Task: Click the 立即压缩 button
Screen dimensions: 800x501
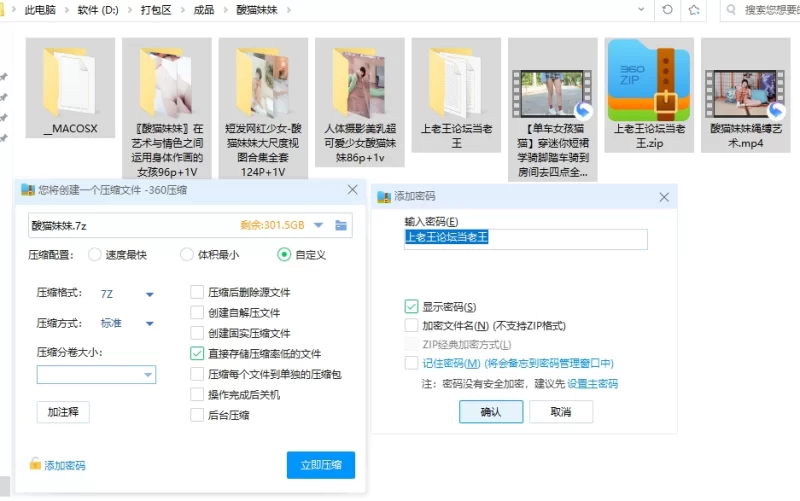Action: (321, 465)
